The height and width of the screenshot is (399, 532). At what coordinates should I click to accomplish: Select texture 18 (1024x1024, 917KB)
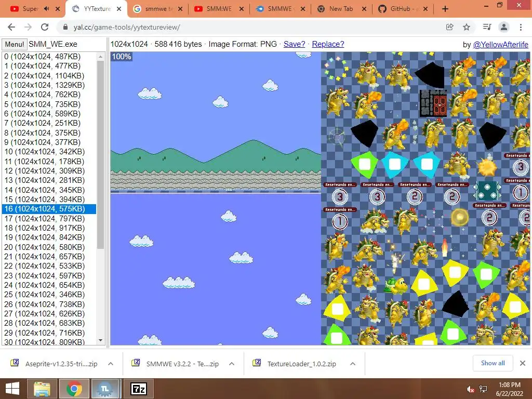click(49, 228)
